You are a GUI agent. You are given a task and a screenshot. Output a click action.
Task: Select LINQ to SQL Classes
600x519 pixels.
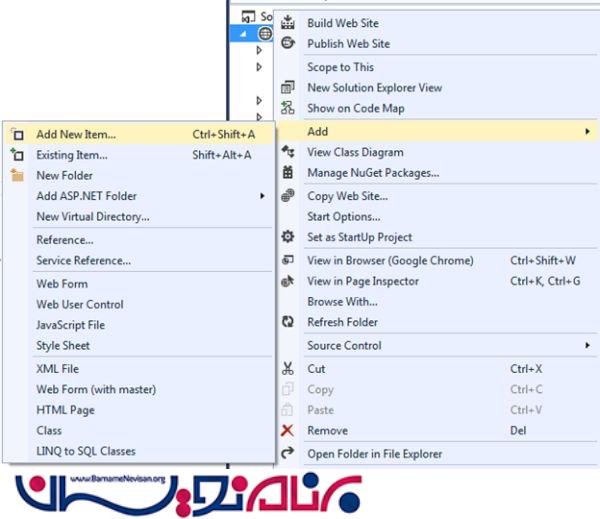86,451
